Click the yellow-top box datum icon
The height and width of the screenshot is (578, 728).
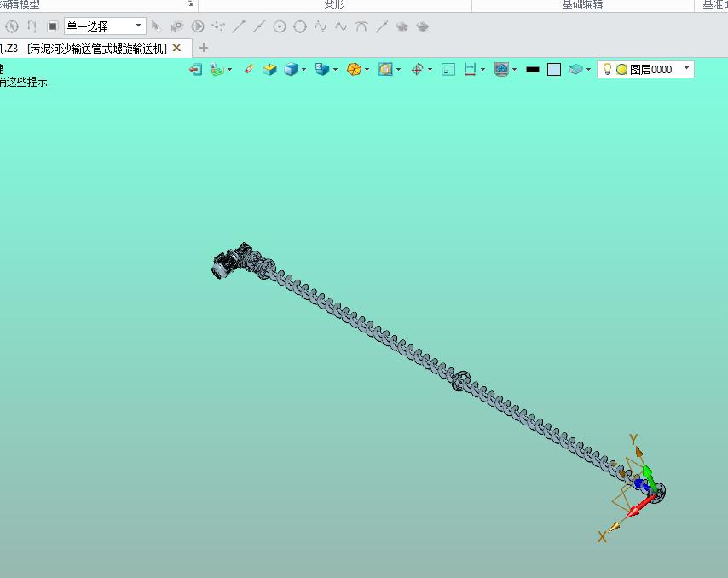(269, 70)
